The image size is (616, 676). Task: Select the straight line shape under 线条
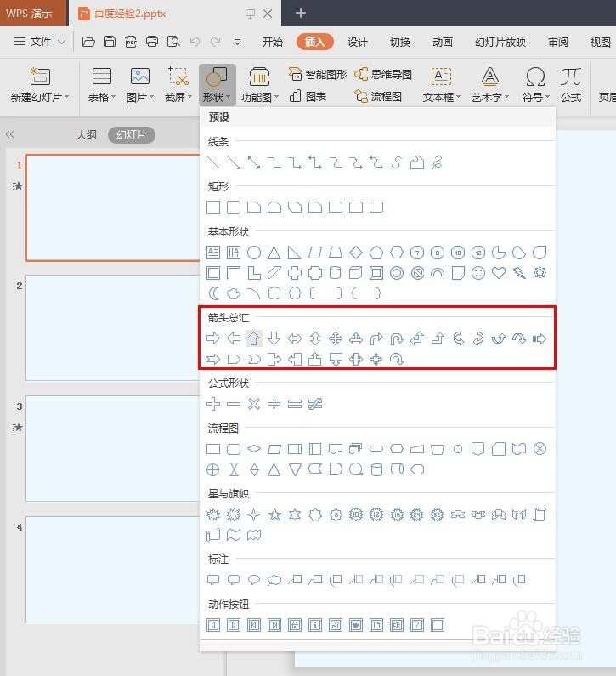coord(213,162)
